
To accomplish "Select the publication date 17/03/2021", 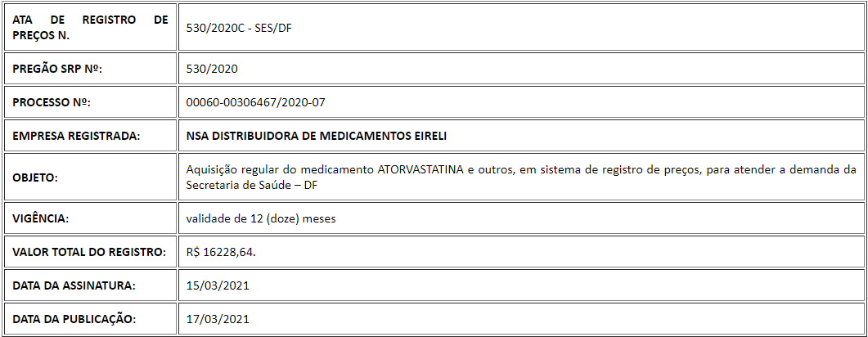I will (x=218, y=319).
